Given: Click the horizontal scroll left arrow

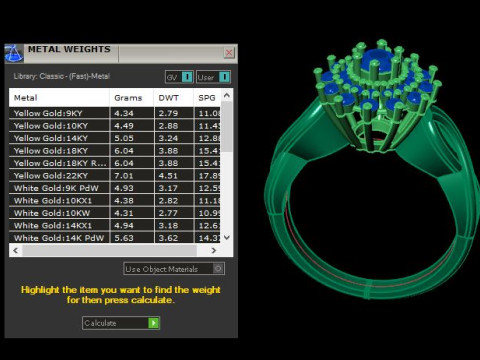Looking at the screenshot, I should tap(15, 250).
